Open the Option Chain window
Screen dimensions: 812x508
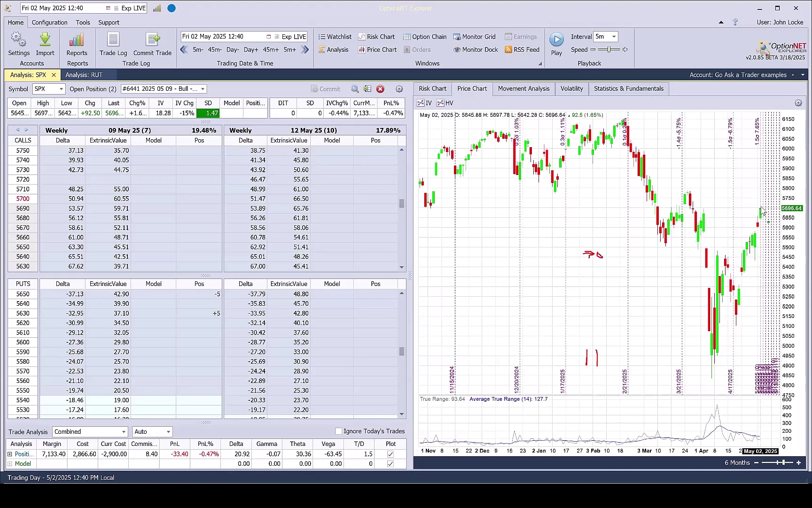click(425, 37)
